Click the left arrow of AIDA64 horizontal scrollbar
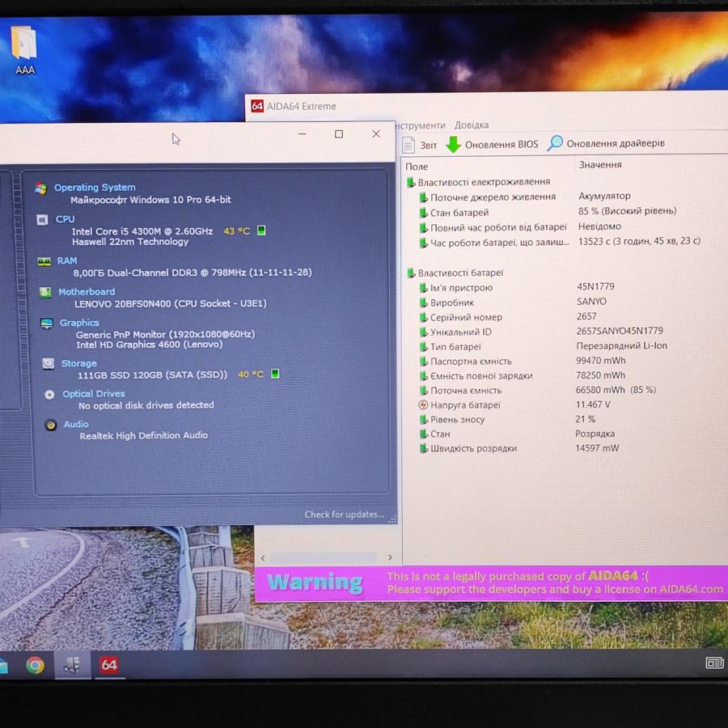Screen dimensions: 728x728 tap(263, 558)
